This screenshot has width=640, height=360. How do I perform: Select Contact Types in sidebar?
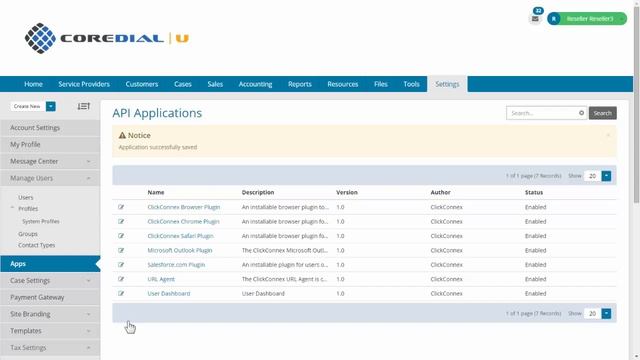[x=36, y=245]
